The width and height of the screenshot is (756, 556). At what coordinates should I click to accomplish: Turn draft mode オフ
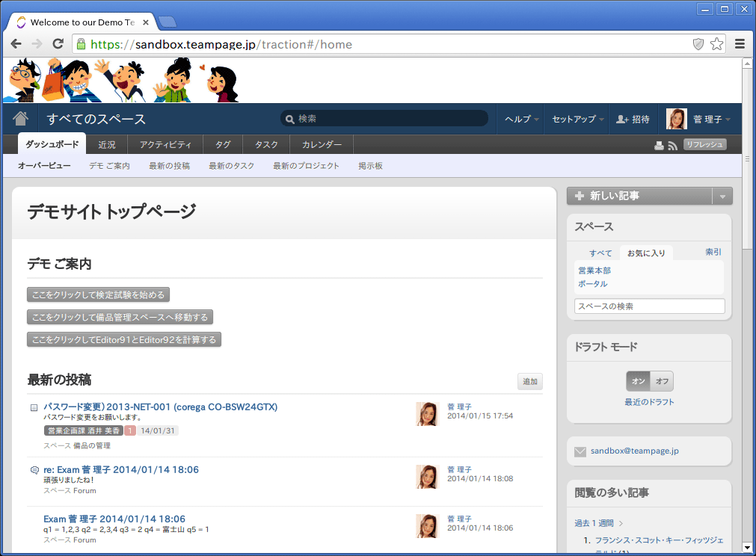click(662, 381)
